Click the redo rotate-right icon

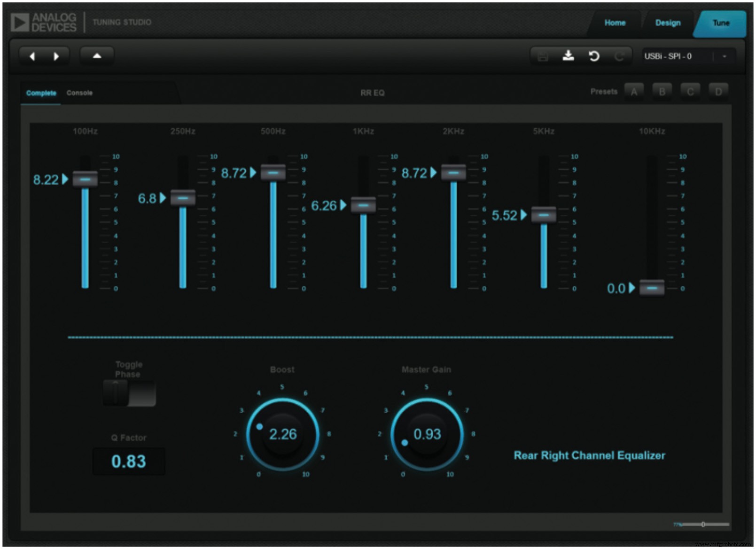coord(620,56)
